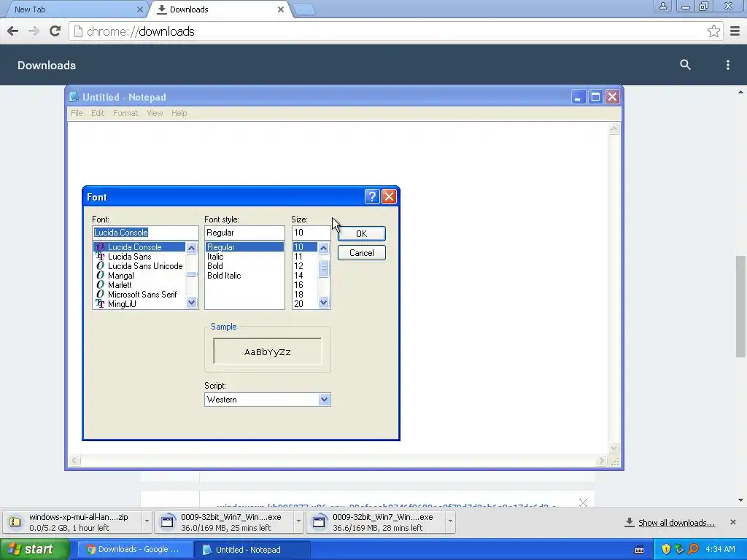Click Font dialog help question icon

(371, 197)
